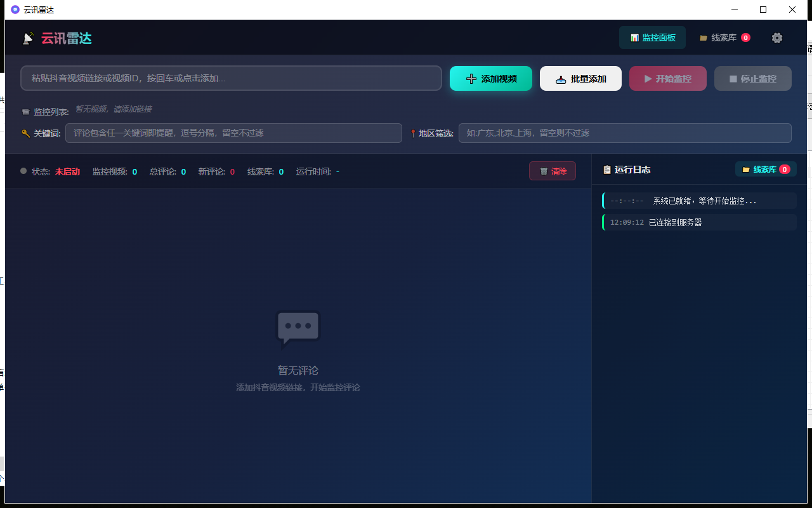Click the 暂无评论 placeholder text
Image resolution: width=812 pixels, height=508 pixels.
point(298,370)
